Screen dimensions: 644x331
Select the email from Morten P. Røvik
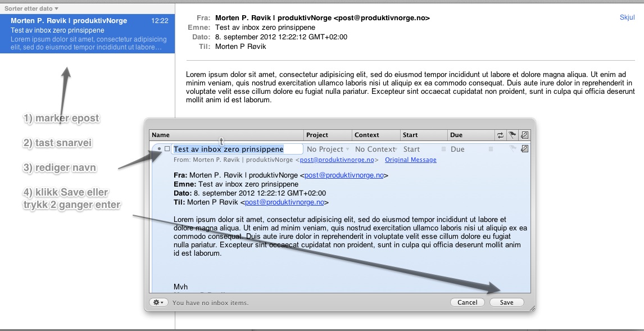pos(87,34)
